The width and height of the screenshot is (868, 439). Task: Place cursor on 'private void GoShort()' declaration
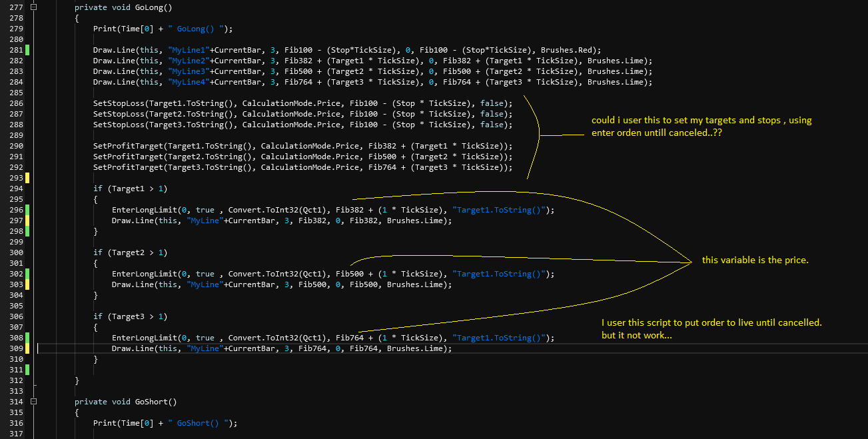[x=126, y=402]
